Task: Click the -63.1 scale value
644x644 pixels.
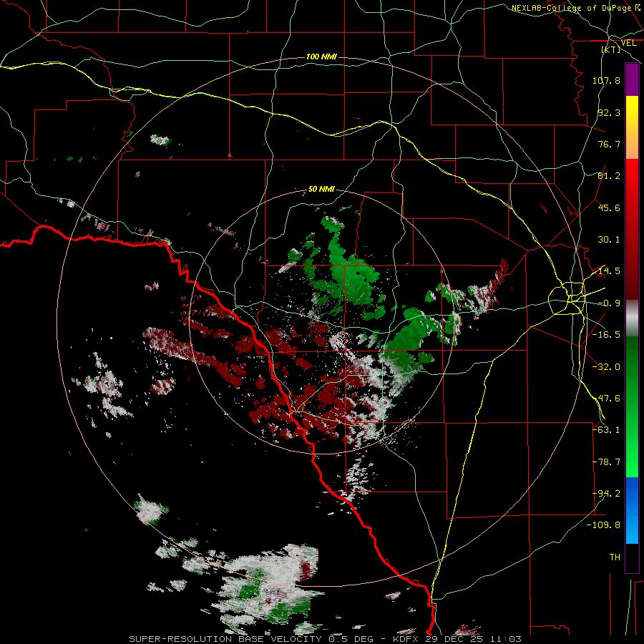Action: (x=606, y=430)
